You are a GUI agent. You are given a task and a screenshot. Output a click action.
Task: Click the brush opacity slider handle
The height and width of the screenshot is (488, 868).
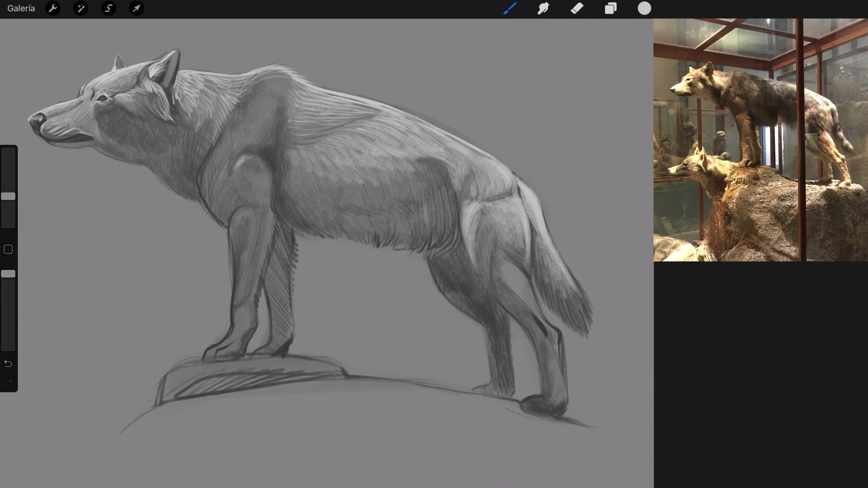[8, 274]
